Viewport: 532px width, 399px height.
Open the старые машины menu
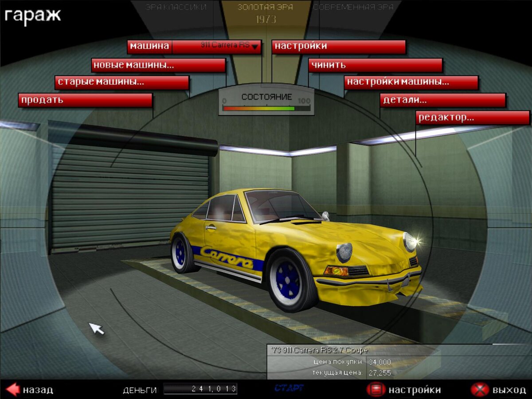pos(122,82)
